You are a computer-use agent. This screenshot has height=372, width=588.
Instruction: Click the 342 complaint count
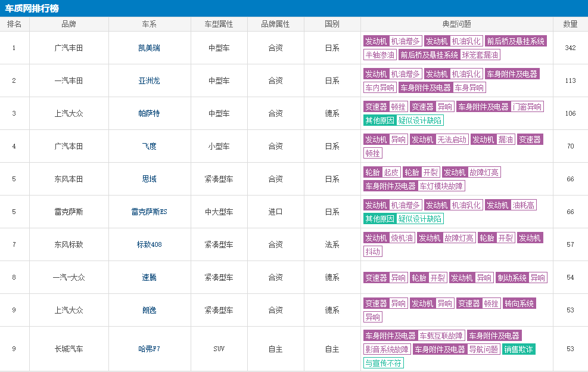tap(570, 48)
